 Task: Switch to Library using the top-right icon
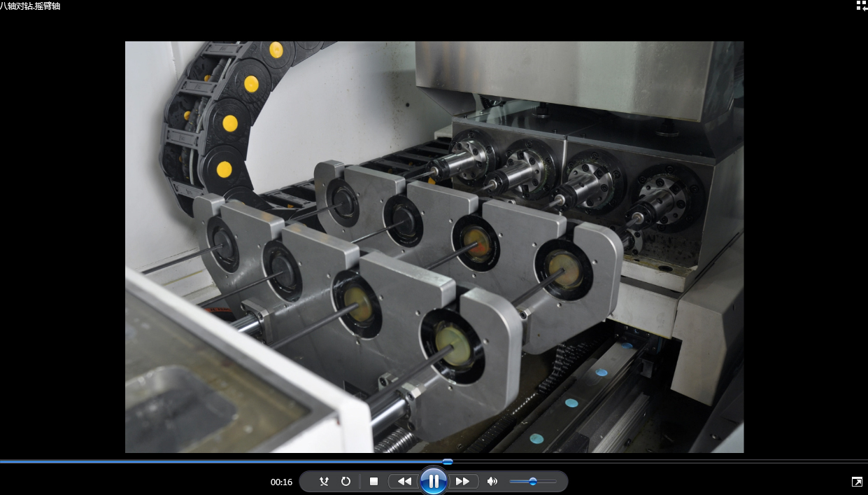click(862, 6)
